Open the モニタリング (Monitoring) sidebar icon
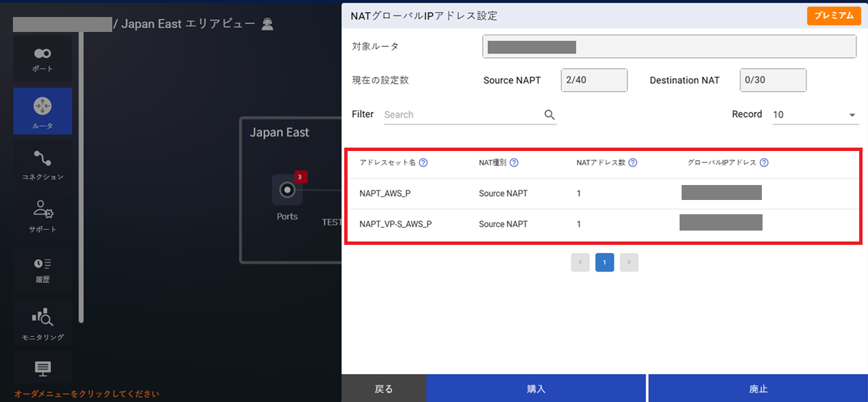Screen dimensions: 868x402 pyautogui.click(x=42, y=322)
